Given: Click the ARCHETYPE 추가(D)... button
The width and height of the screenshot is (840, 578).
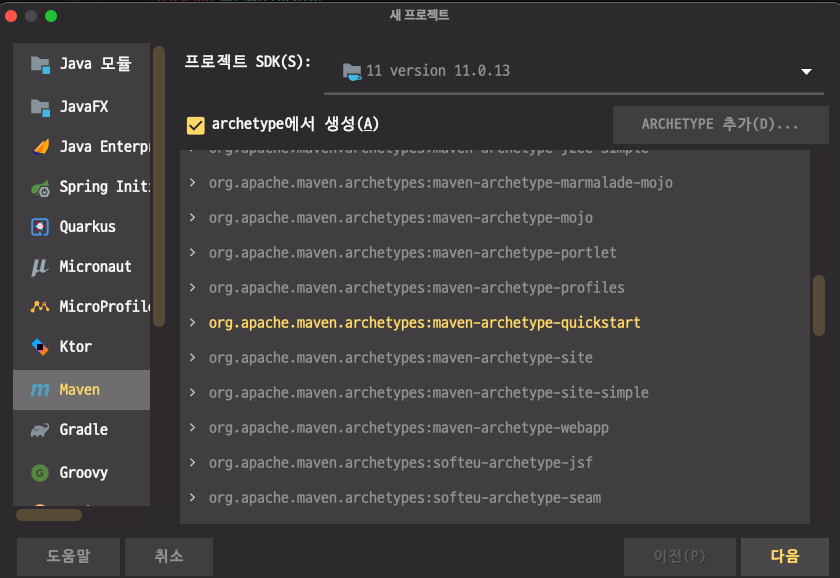Looking at the screenshot, I should click(721, 125).
